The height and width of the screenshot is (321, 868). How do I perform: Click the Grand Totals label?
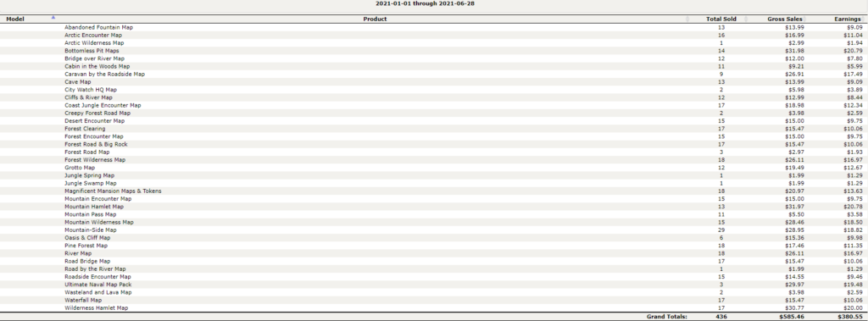pyautogui.click(x=666, y=317)
